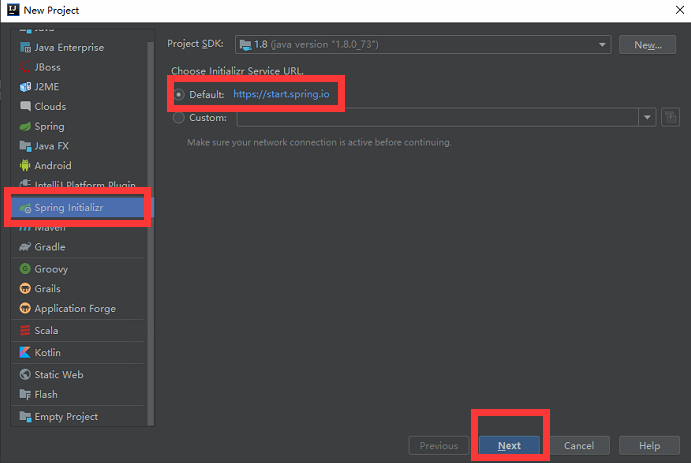Click the Grails project icon
The image size is (691, 463).
click(x=25, y=289)
